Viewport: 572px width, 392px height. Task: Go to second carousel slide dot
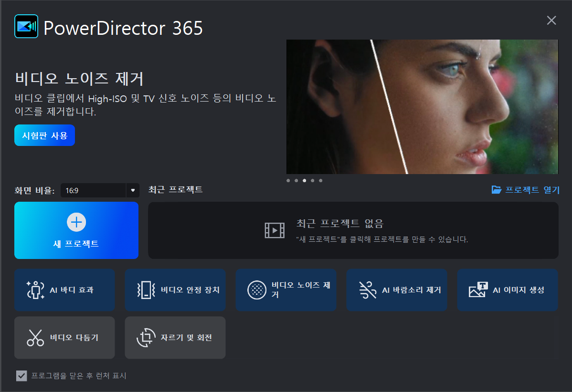click(296, 180)
